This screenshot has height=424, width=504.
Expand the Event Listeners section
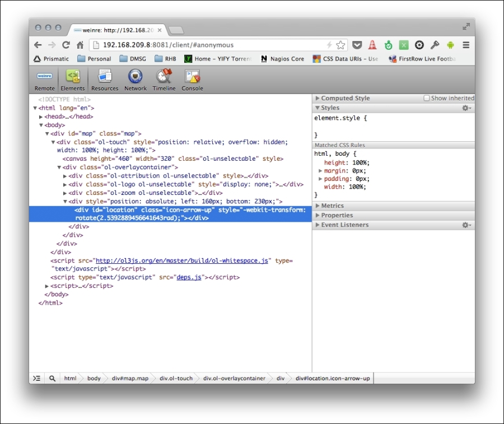click(344, 225)
